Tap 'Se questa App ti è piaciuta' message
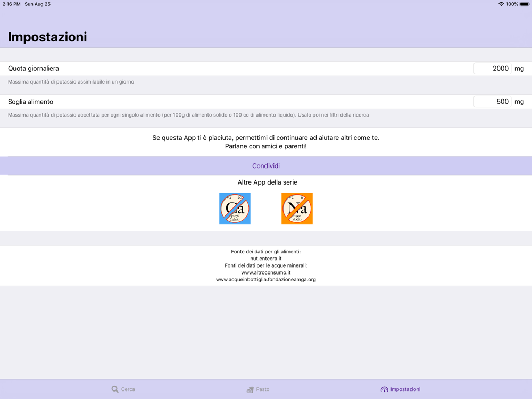532x399 pixels. pyautogui.click(x=265, y=138)
